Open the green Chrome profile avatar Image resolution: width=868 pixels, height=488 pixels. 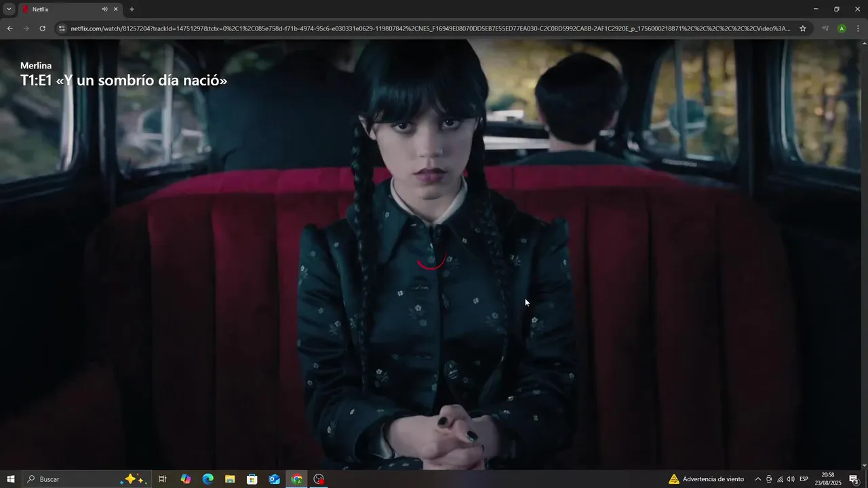pos(842,28)
